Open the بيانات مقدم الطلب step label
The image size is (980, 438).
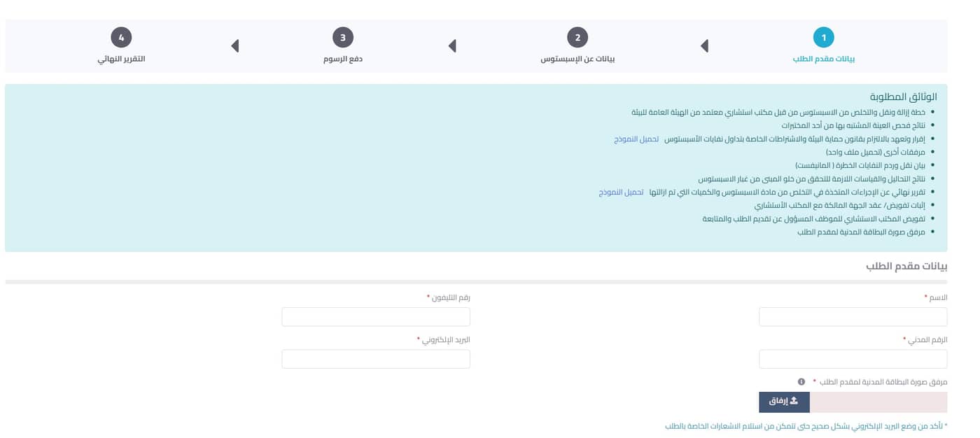click(823, 59)
